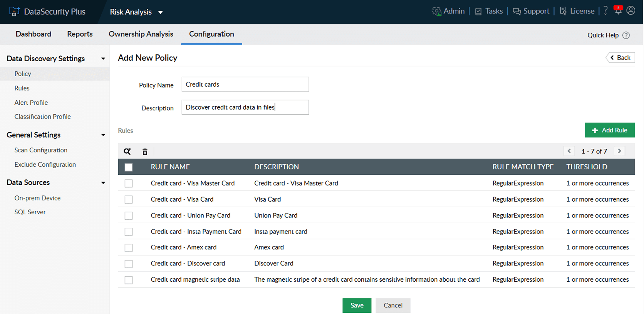Go to Exclude Configuration
Image resolution: width=644 pixels, height=314 pixels.
point(45,164)
